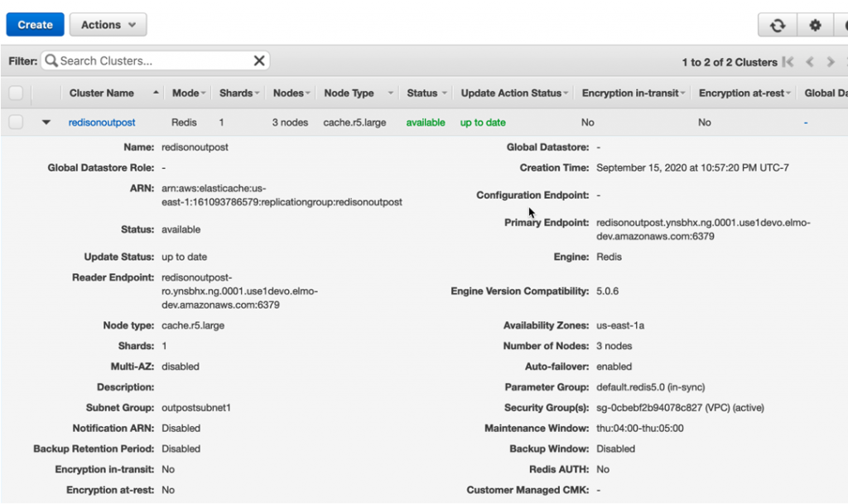Click the Engine 'Redis' value in details

click(609, 257)
